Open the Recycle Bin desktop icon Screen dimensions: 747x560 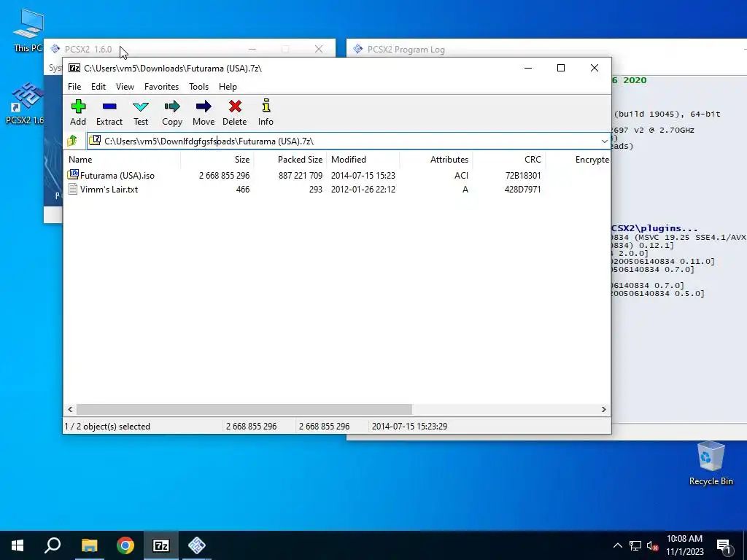711,463
